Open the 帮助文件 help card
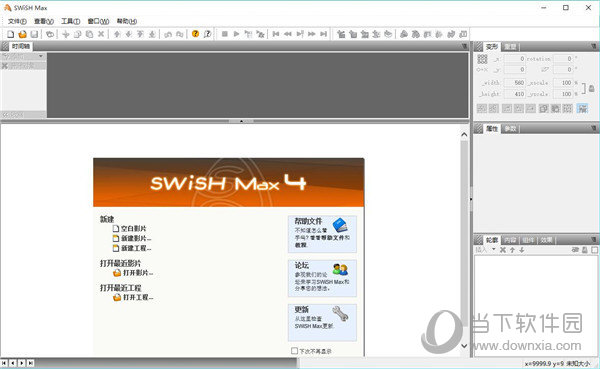The image size is (600, 369). pyautogui.click(x=322, y=234)
